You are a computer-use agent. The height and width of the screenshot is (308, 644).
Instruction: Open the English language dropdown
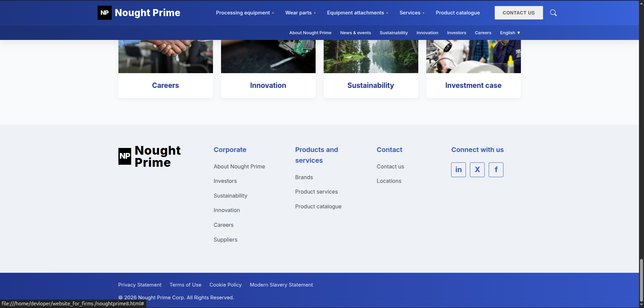click(510, 33)
